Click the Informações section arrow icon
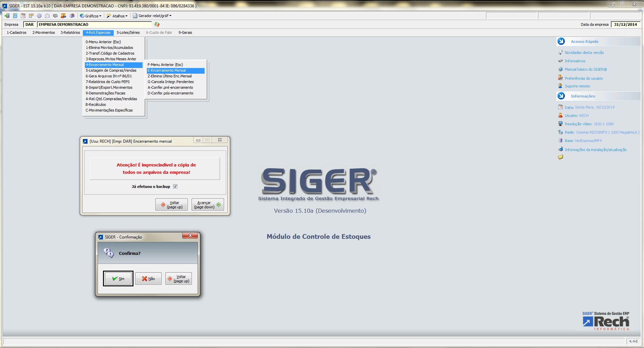 tap(561, 96)
